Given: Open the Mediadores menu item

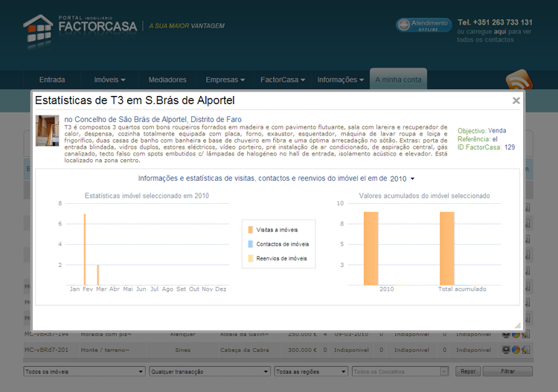Looking at the screenshot, I should 167,80.
